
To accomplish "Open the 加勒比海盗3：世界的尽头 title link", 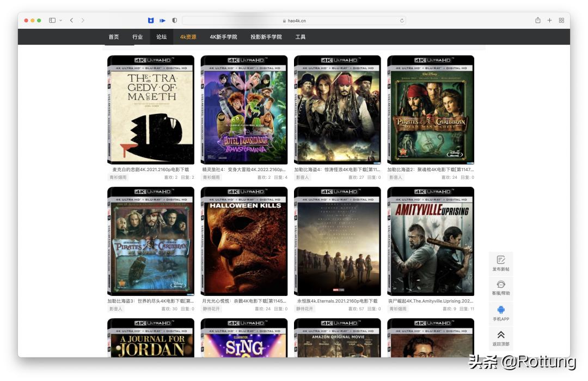I will tap(151, 301).
